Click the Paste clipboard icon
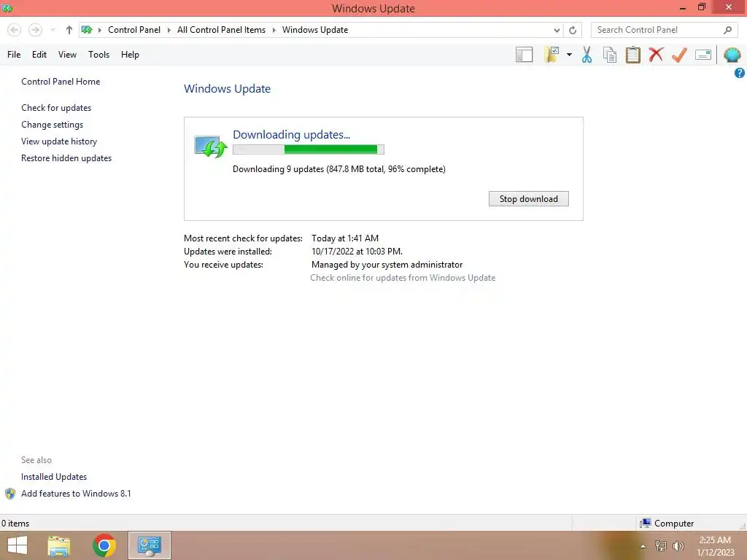Image resolution: width=747 pixels, height=560 pixels. pyautogui.click(x=632, y=55)
